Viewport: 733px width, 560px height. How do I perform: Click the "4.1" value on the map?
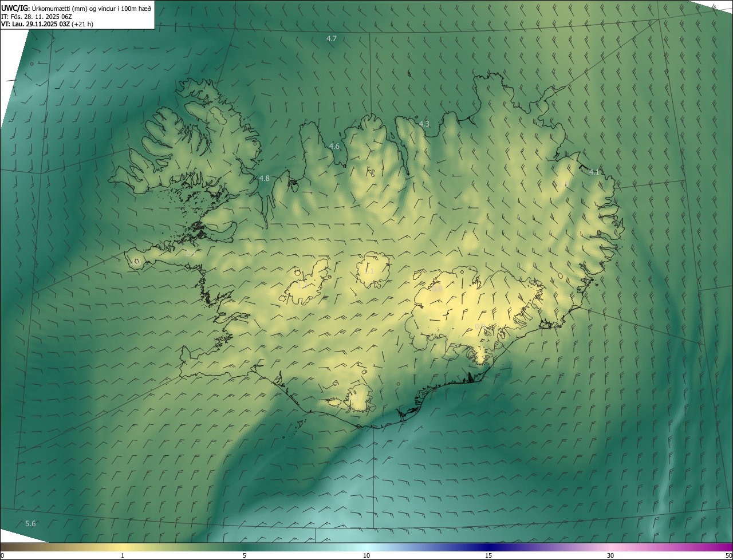pos(594,172)
